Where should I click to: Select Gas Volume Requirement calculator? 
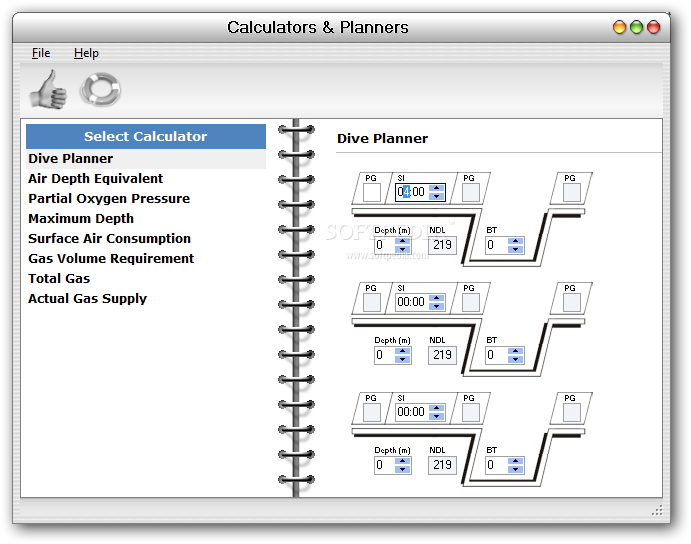(146, 258)
